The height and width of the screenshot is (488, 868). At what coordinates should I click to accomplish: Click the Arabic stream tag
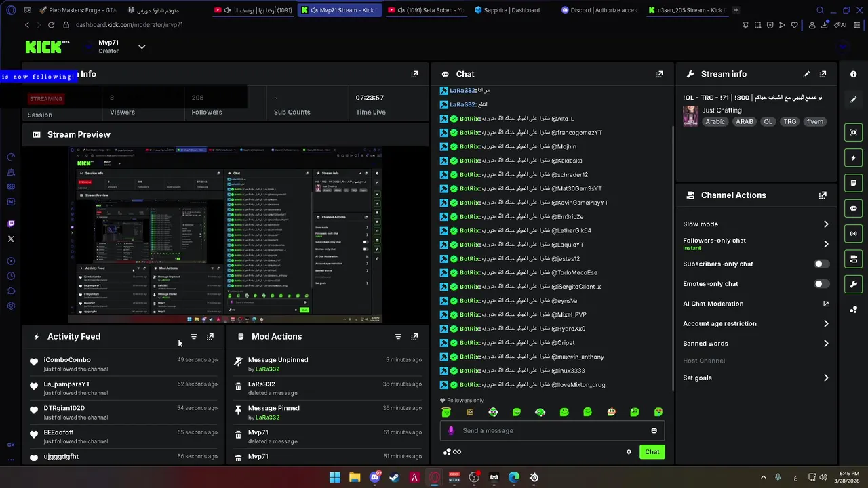(715, 122)
